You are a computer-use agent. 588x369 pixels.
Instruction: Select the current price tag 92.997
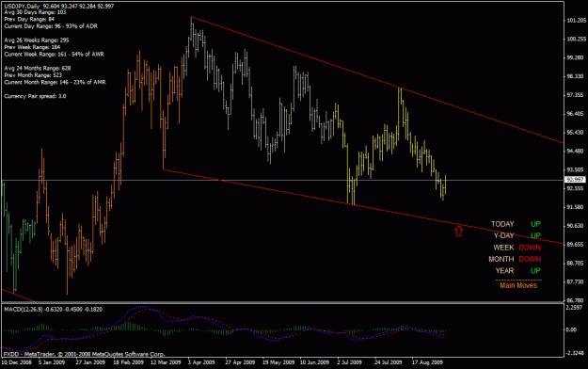(576, 180)
